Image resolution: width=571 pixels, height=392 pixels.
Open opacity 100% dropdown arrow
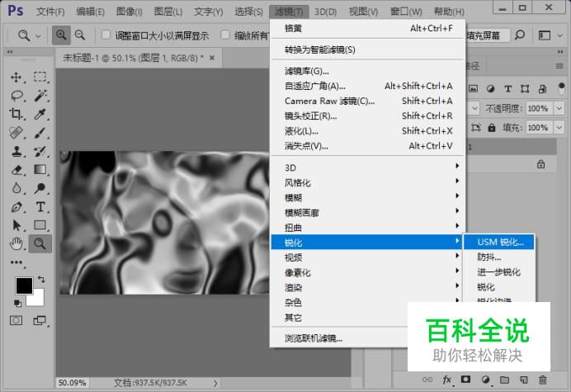click(x=559, y=108)
